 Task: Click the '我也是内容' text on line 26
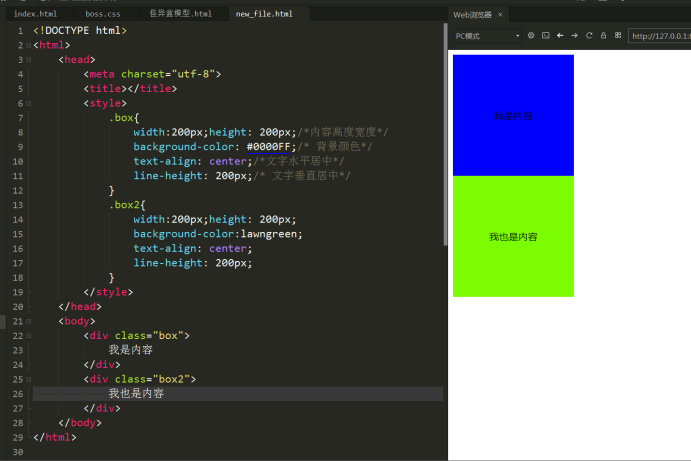(136, 394)
